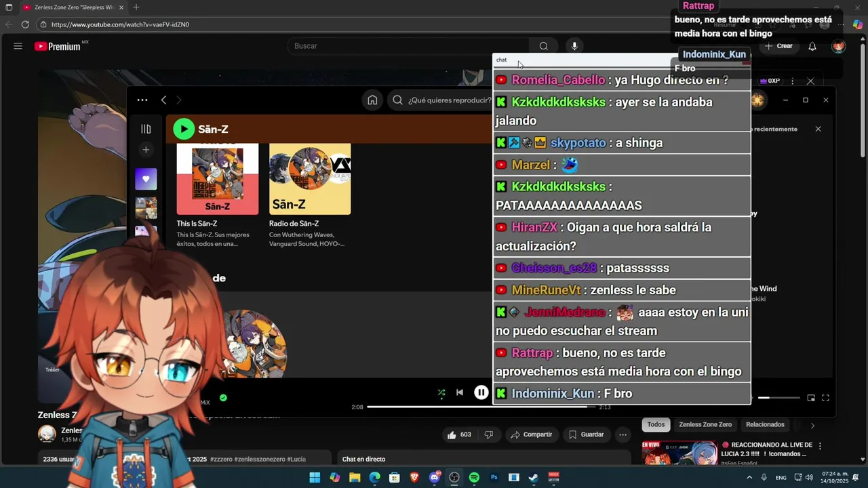
Task: Play Sān-Z with green play button
Action: click(184, 129)
